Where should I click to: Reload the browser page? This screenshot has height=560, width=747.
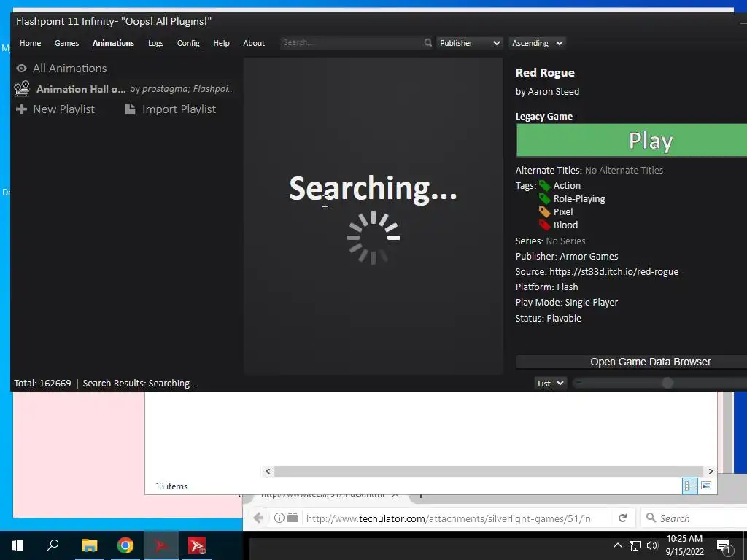622,518
